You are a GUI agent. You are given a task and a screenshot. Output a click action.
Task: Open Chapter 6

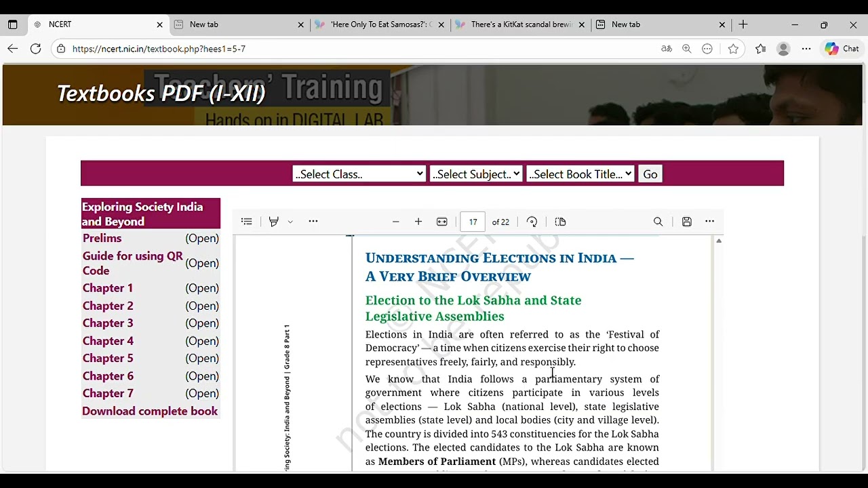point(108,375)
